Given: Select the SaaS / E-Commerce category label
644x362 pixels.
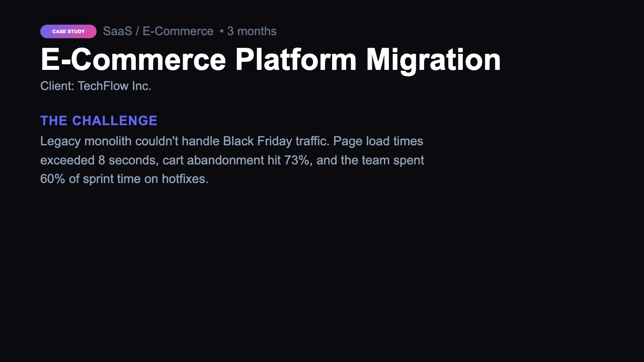Looking at the screenshot, I should 157,31.
